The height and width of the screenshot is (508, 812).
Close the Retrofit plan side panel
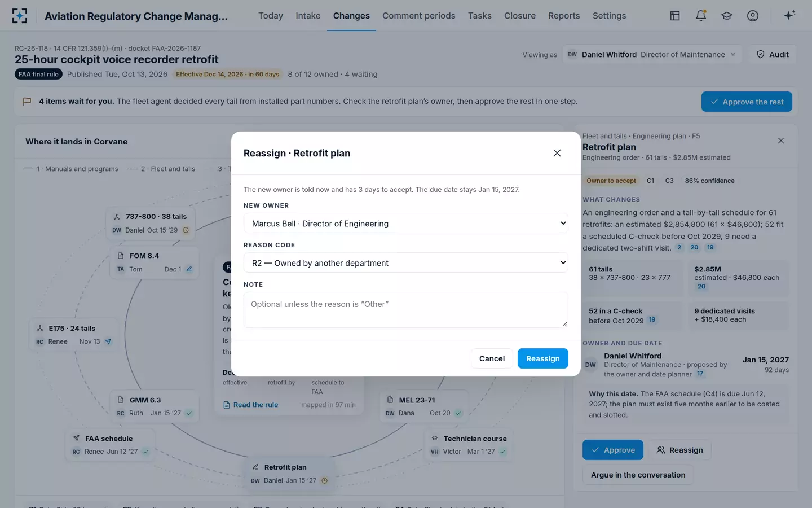[781, 141]
